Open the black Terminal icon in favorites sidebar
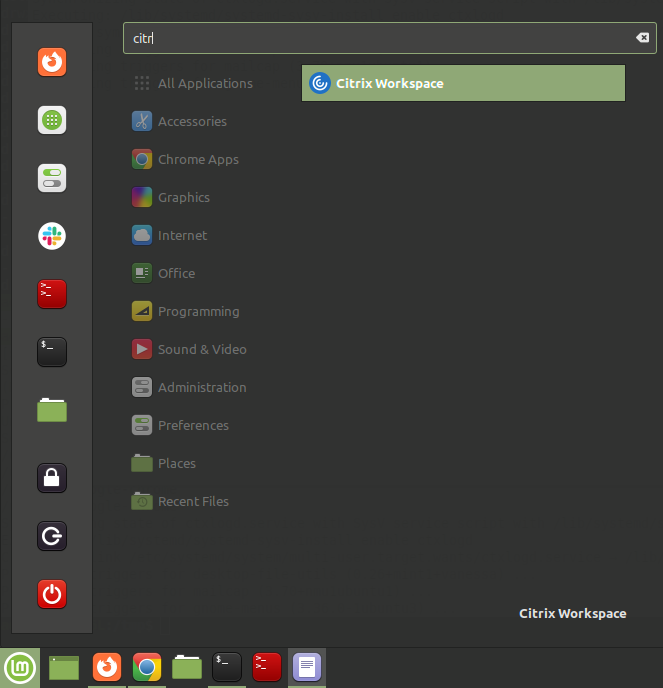663x688 pixels. [52, 351]
